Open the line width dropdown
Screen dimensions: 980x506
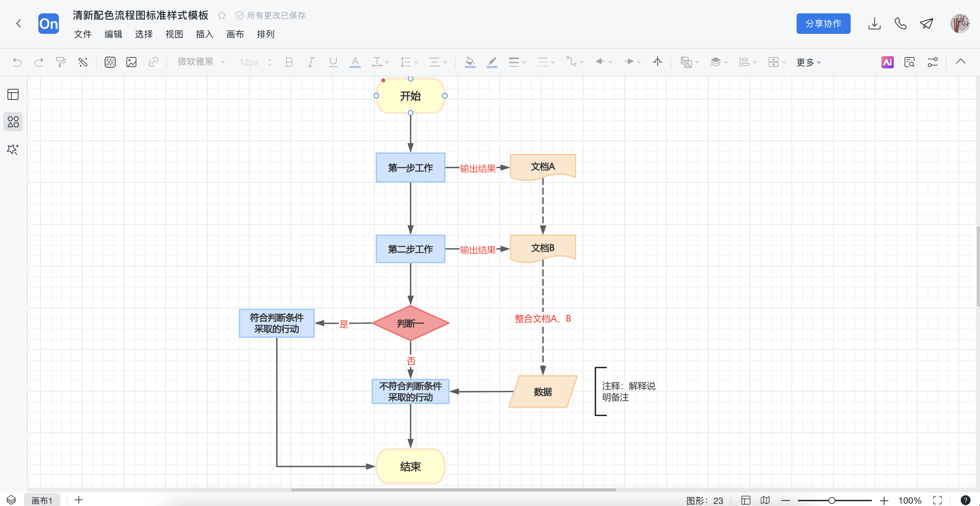click(x=517, y=62)
